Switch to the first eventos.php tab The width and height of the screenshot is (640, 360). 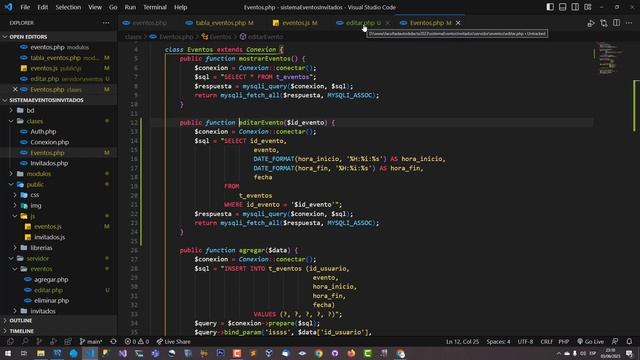coord(145,23)
